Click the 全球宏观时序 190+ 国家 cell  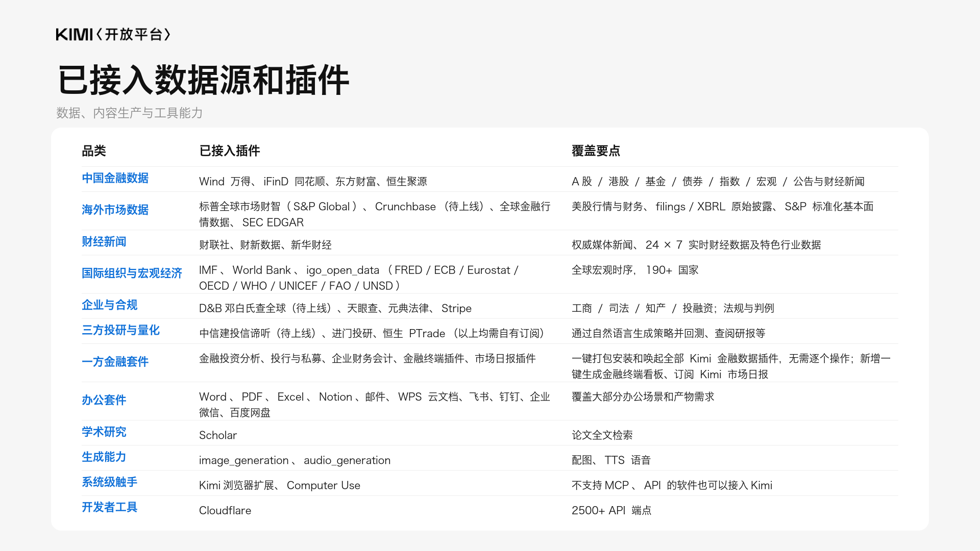tap(635, 270)
